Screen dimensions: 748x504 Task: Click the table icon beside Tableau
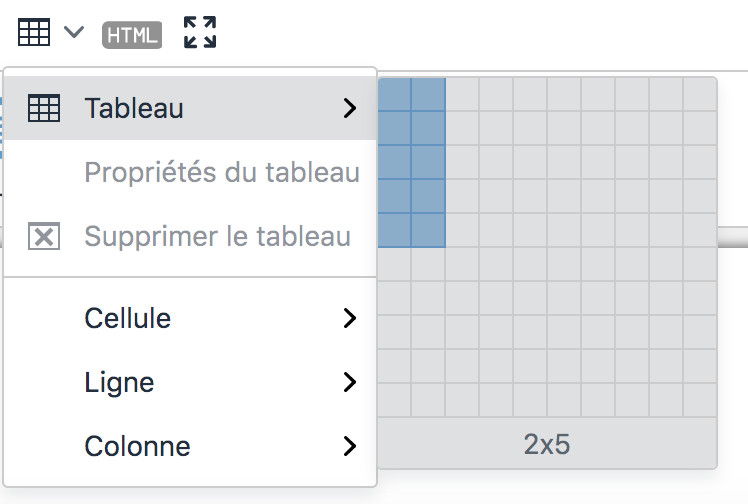click(x=44, y=108)
